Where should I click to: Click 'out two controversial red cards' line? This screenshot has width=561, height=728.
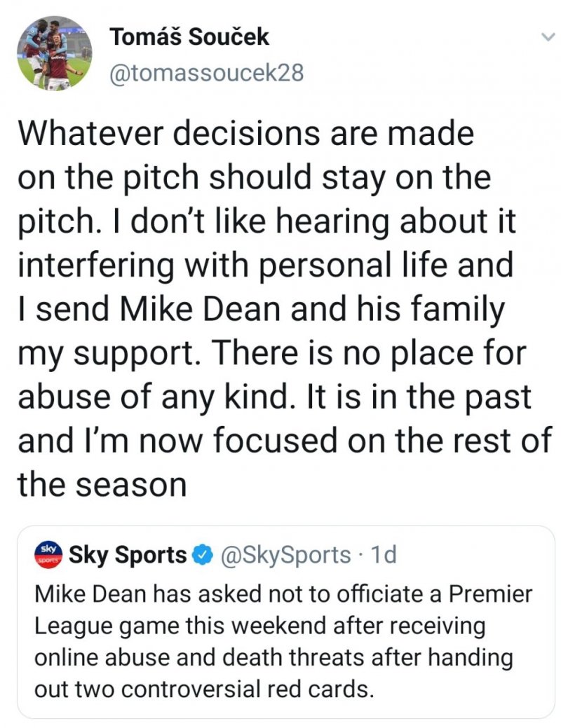pyautogui.click(x=202, y=689)
